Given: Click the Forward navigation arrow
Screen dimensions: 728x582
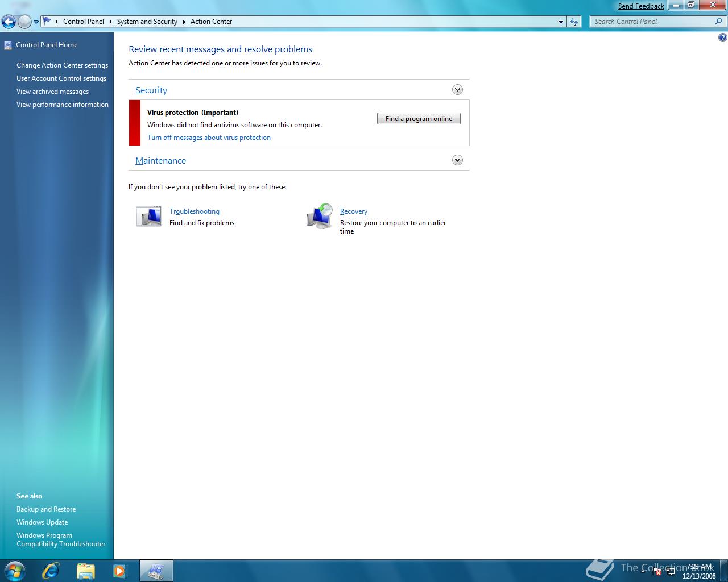Looking at the screenshot, I should pos(24,22).
